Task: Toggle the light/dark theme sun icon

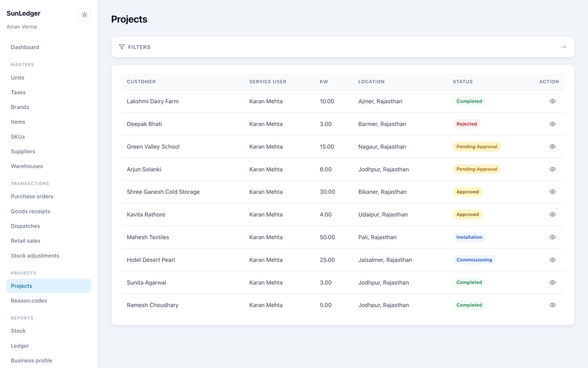Action: (x=84, y=15)
